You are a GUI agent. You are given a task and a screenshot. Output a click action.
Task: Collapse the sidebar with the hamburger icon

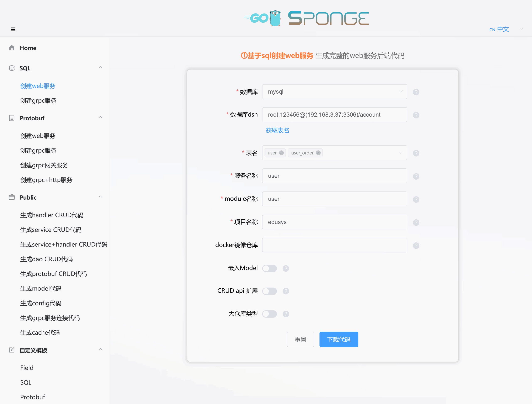[13, 29]
